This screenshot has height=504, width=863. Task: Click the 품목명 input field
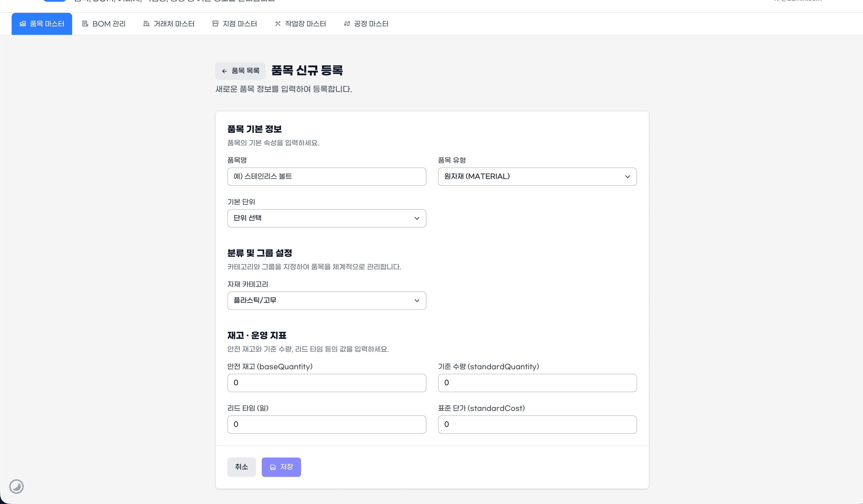coord(326,177)
